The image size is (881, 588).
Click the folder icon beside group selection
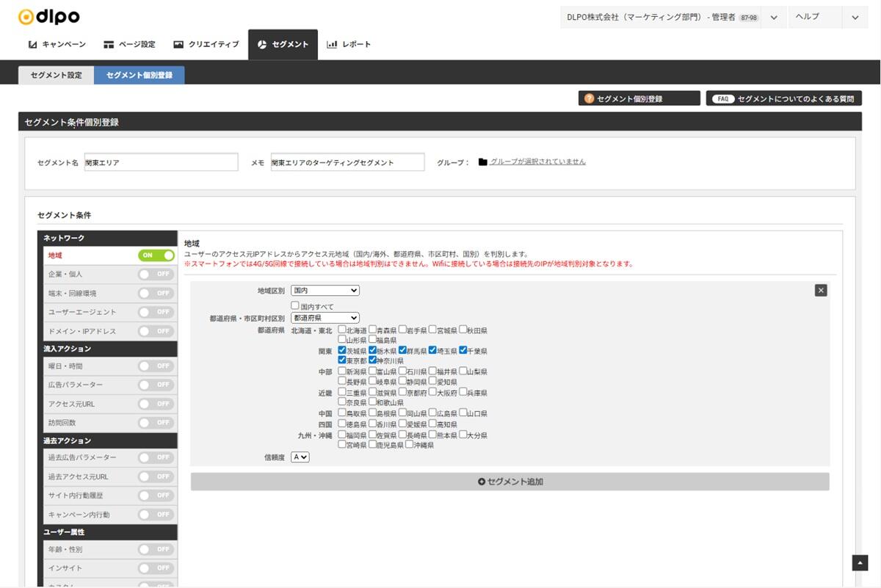click(482, 162)
